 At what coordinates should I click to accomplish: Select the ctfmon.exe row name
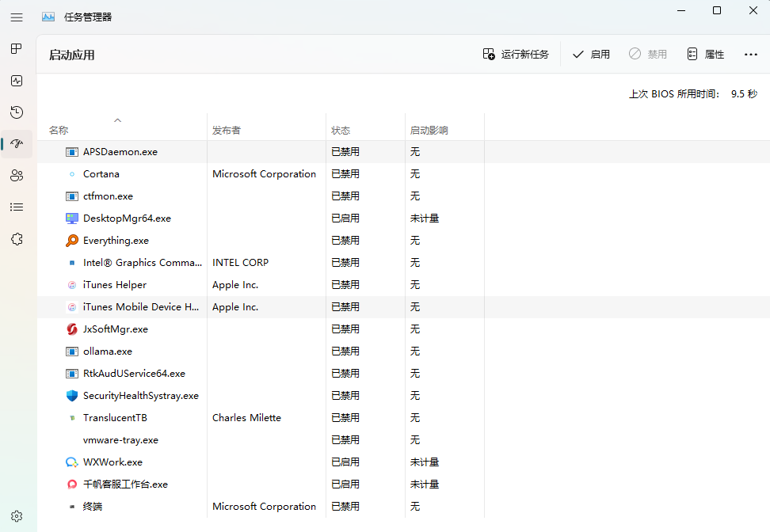pos(108,196)
